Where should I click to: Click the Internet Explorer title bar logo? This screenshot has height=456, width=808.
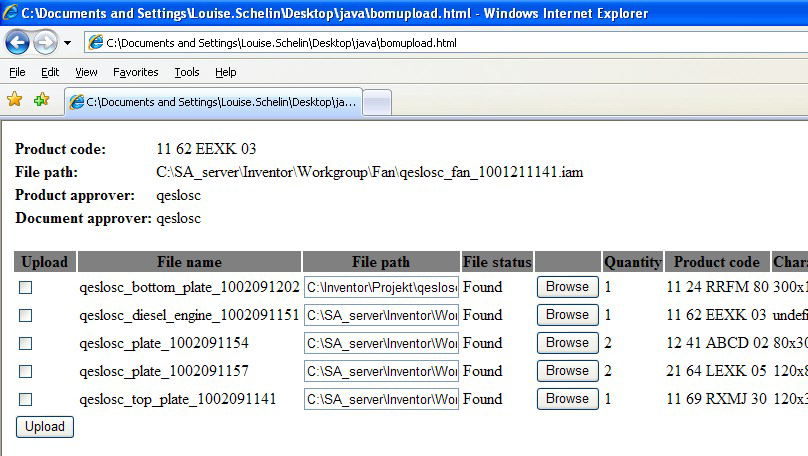click(10, 12)
